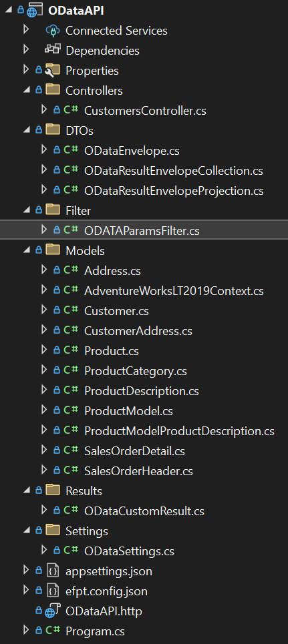
Task: Click the JSON braces icon of efpt.config.json
Action: (x=53, y=591)
